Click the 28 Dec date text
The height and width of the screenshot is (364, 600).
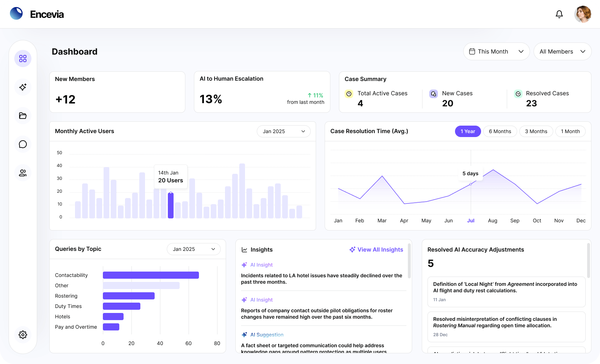pos(440,335)
